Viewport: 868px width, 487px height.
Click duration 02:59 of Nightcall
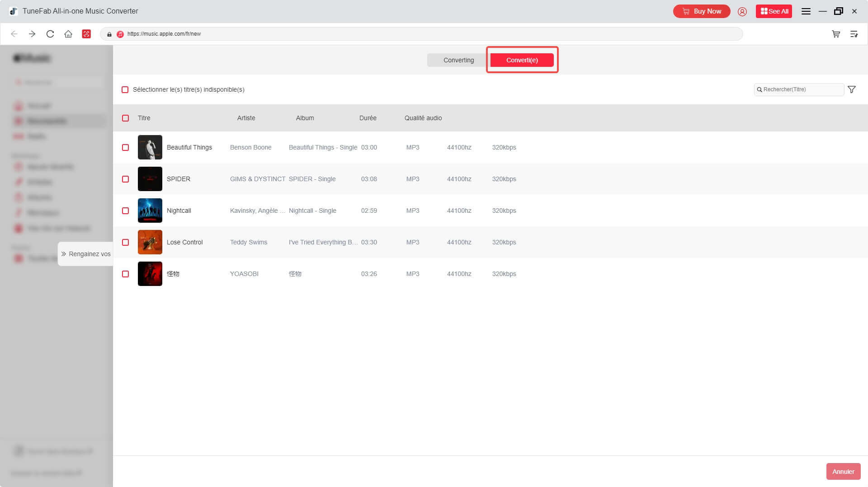(369, 211)
